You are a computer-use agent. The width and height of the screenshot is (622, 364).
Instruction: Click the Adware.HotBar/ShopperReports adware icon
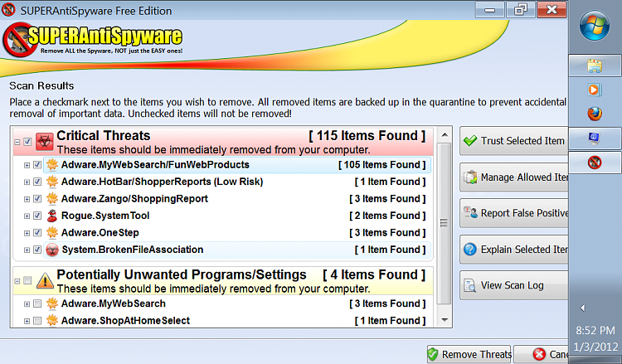pos(52,182)
